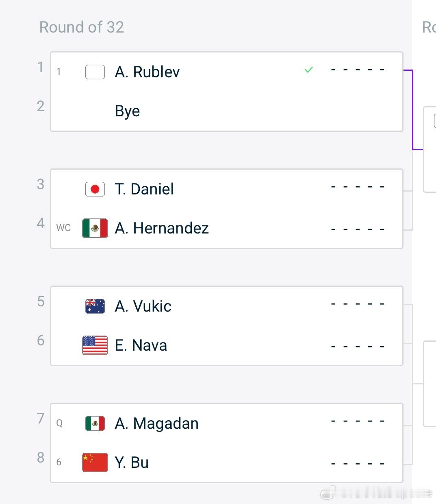Open A. Rublev's player profile
The image size is (436, 504).
tap(147, 72)
